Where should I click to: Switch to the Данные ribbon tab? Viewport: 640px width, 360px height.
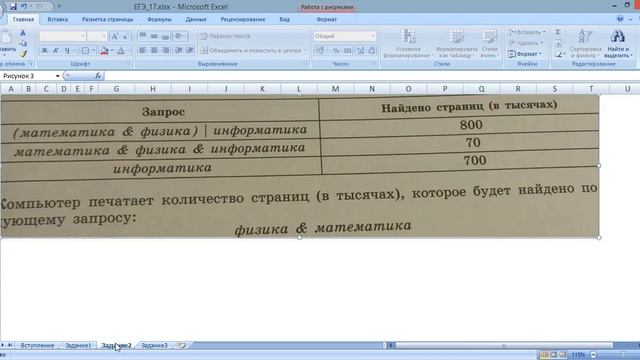point(196,19)
